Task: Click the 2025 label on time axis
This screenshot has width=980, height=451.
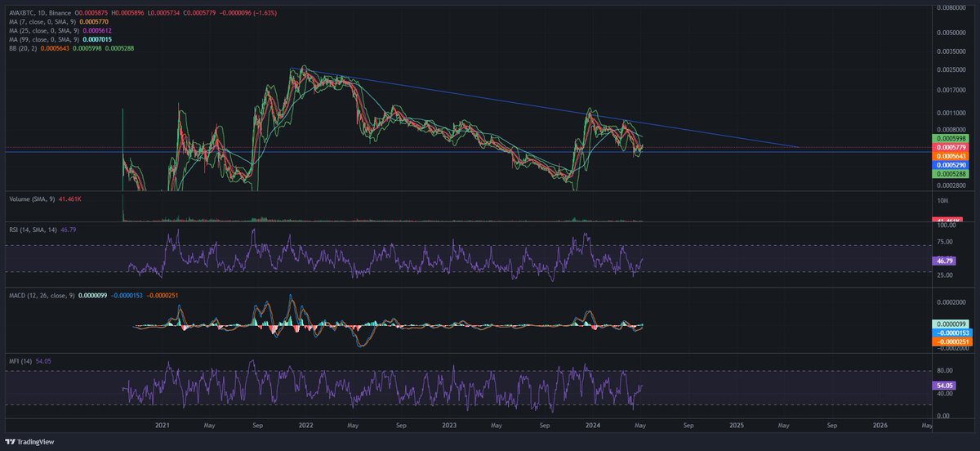Action: pos(737,426)
